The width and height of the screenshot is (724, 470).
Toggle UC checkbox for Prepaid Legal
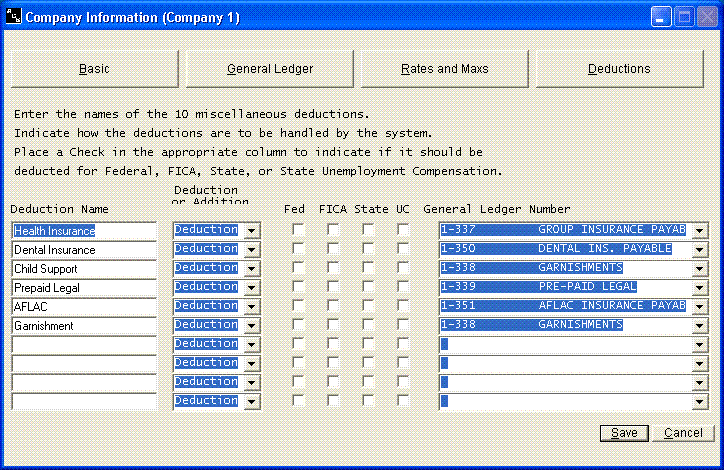click(x=403, y=287)
